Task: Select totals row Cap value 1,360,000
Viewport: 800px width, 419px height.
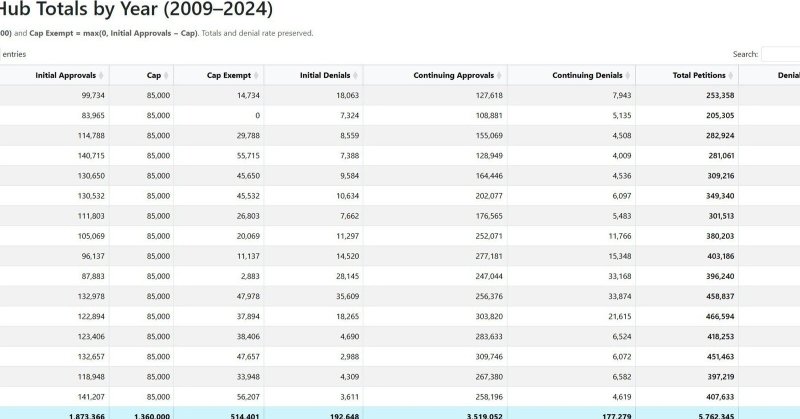Action: click(152, 415)
